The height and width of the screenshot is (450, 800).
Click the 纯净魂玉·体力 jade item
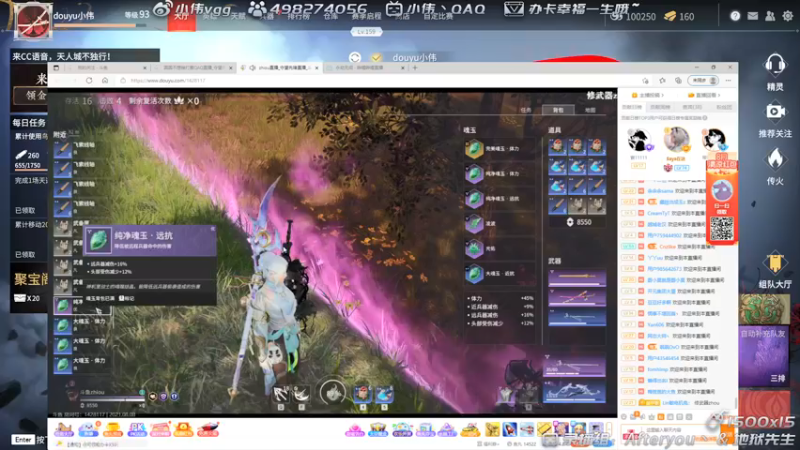[x=499, y=173]
